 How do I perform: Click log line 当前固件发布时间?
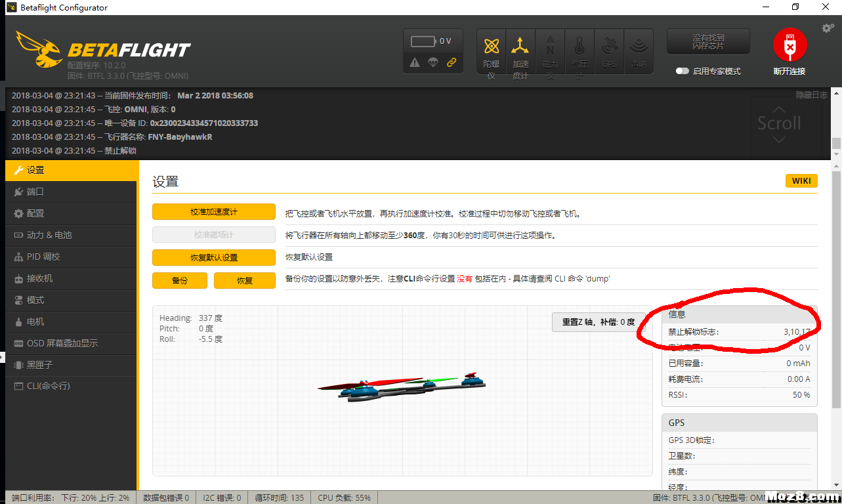tap(133, 96)
